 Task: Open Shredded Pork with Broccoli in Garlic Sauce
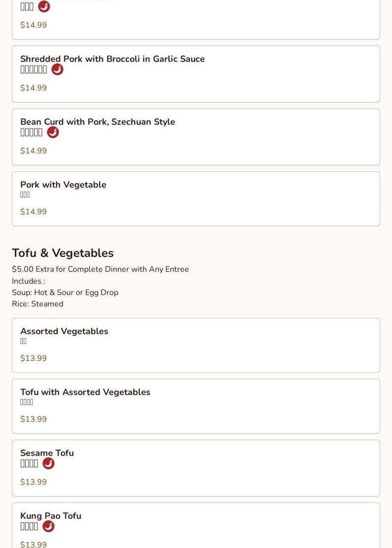pos(112,59)
